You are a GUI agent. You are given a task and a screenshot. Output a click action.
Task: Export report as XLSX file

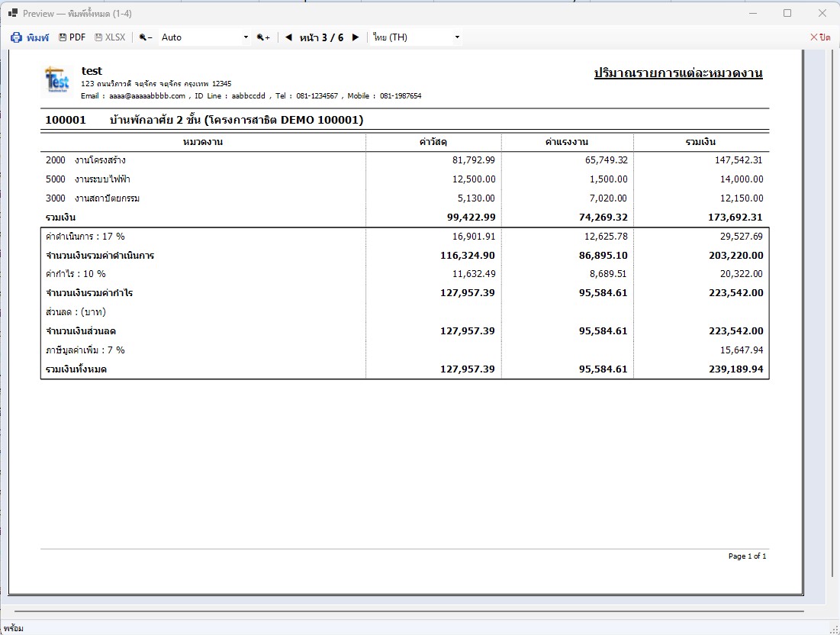coord(110,37)
